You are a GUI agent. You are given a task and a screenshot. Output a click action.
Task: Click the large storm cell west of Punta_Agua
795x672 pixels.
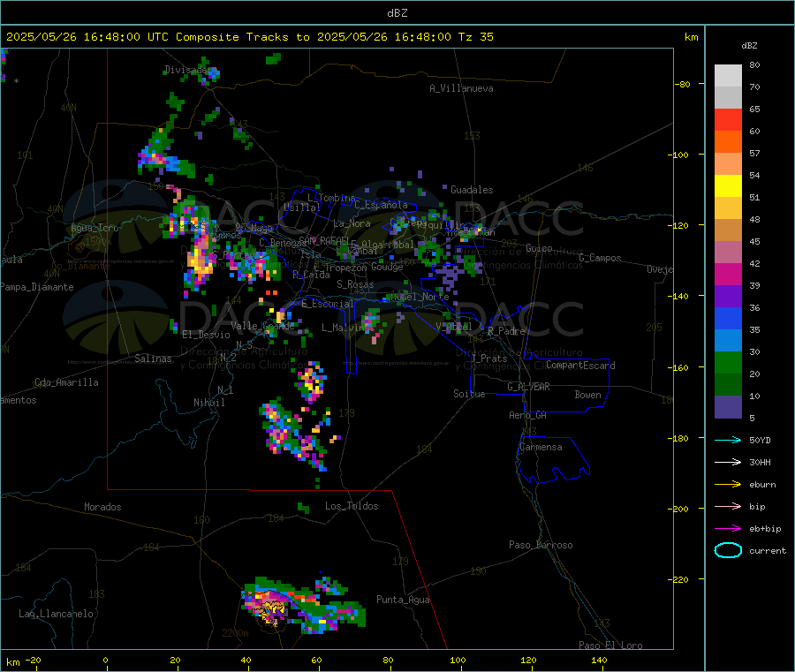tap(303, 606)
